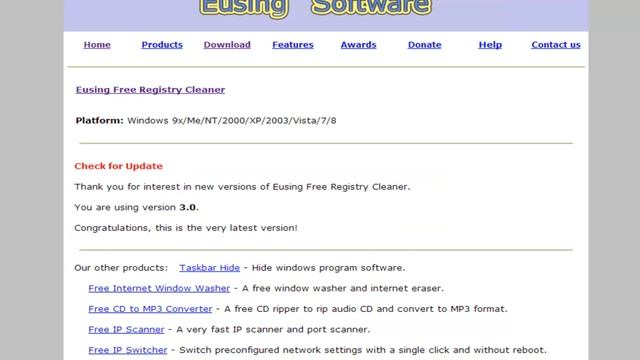Click 'A very fast IP scanner and port scanner' text

[x=273, y=329]
